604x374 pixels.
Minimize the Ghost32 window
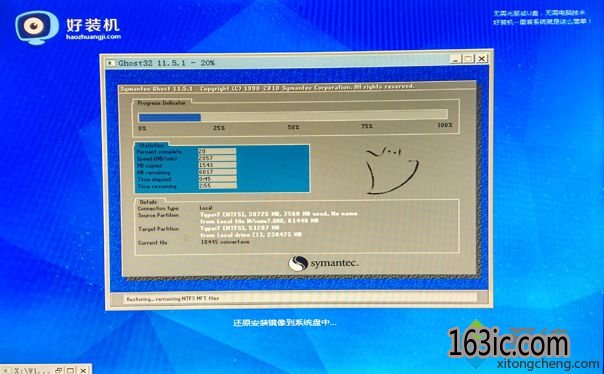click(456, 59)
